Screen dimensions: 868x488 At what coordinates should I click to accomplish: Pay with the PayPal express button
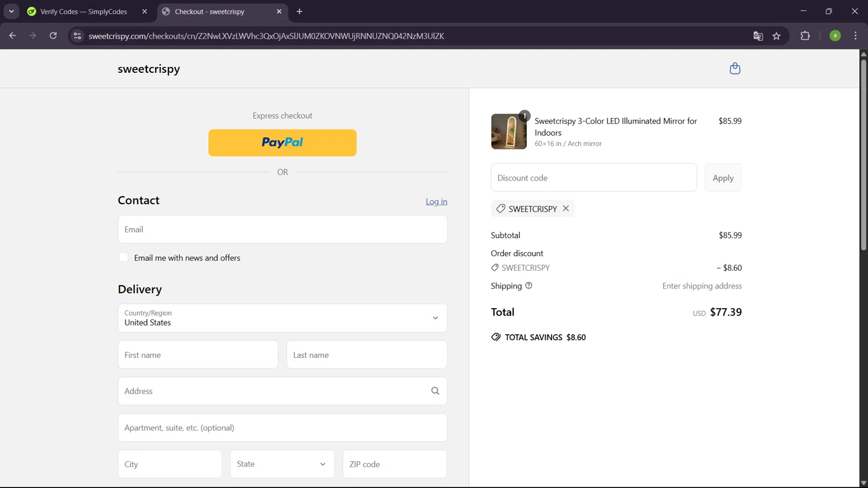pos(282,142)
